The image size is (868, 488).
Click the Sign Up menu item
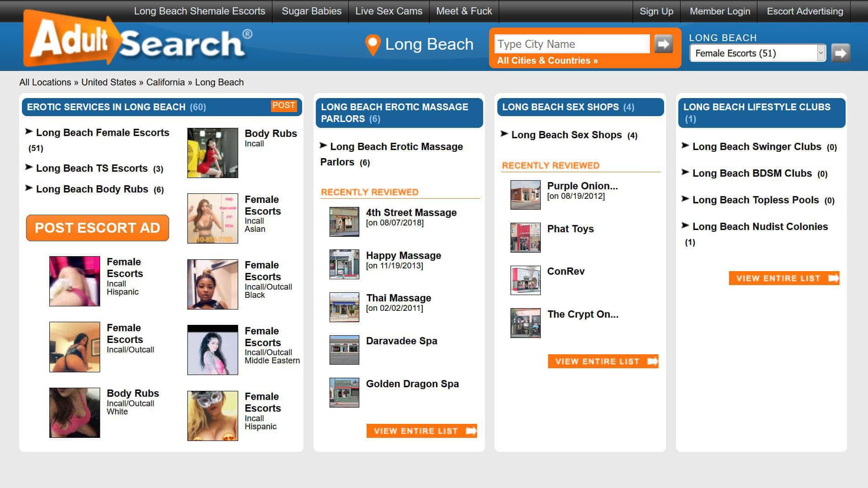click(656, 11)
